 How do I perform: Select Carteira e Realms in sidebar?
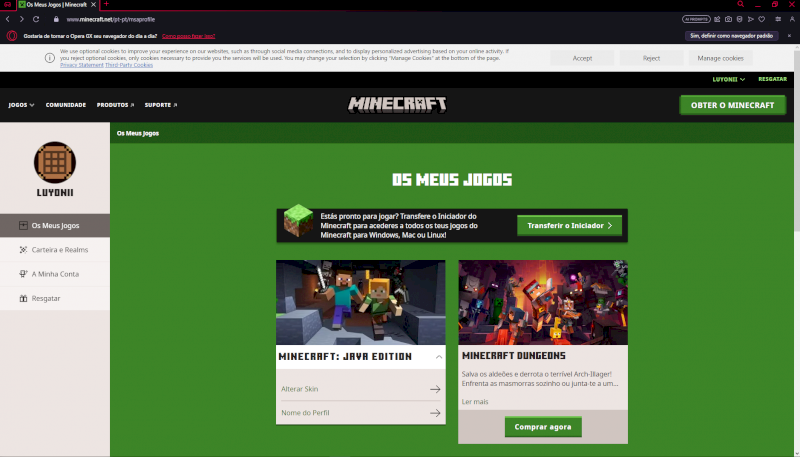point(55,250)
